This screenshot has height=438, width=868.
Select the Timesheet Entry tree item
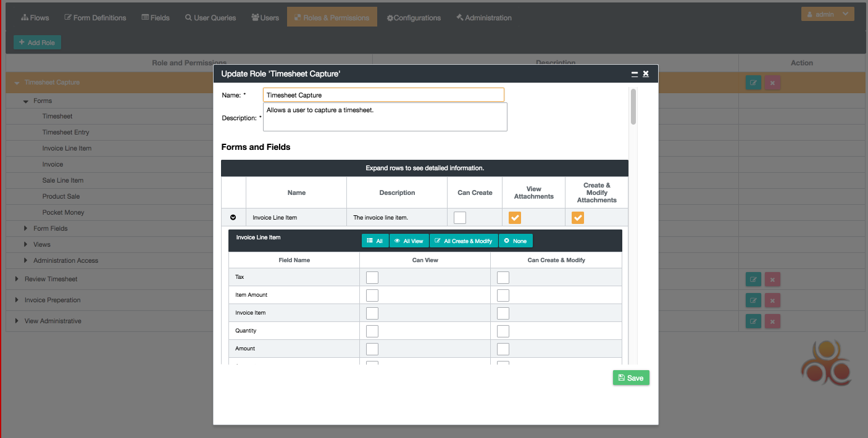pyautogui.click(x=65, y=132)
